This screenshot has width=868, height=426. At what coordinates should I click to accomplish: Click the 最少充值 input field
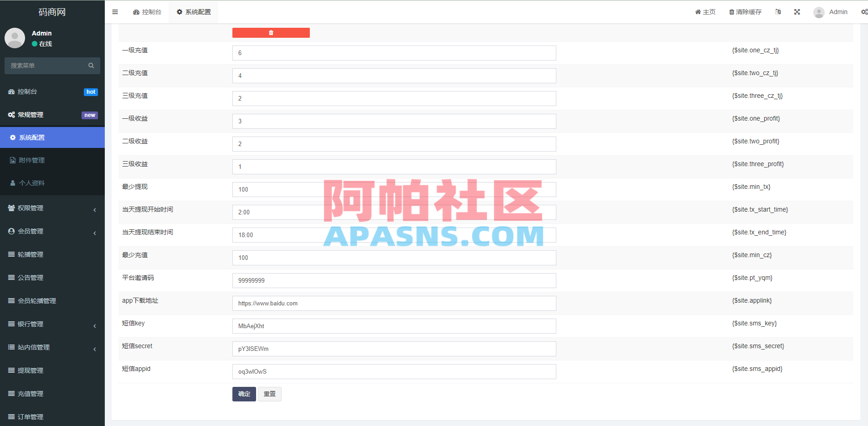click(x=394, y=258)
